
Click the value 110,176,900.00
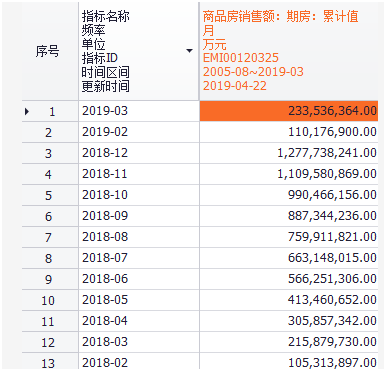click(x=332, y=132)
